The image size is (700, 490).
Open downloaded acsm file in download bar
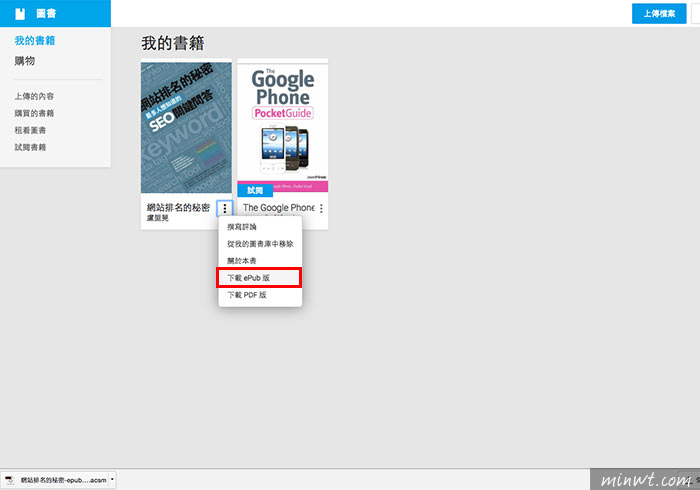click(63, 480)
